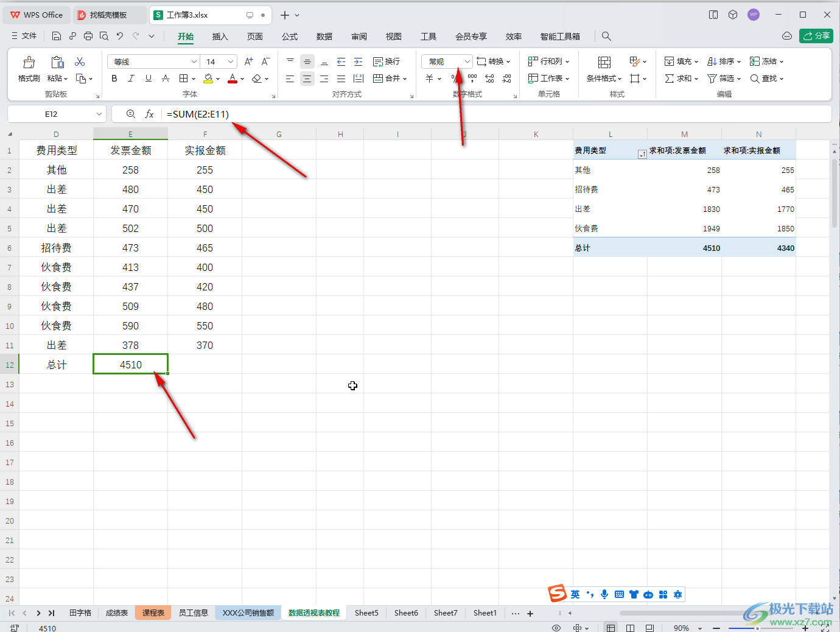This screenshot has height=632, width=840.
Task: Increase font size with the A+ icon
Action: pos(248,61)
